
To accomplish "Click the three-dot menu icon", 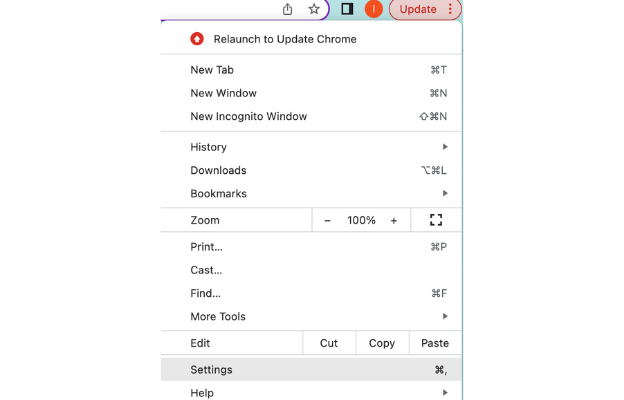I will click(450, 9).
